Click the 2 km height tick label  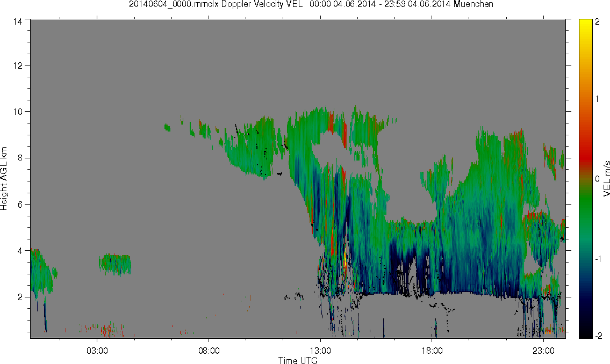19,297
